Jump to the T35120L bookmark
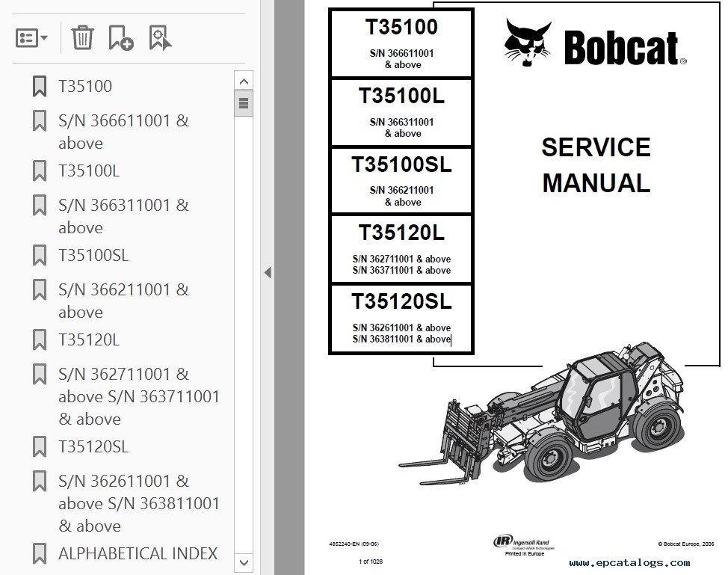Image resolution: width=728 pixels, height=575 pixels. pyautogui.click(x=89, y=339)
